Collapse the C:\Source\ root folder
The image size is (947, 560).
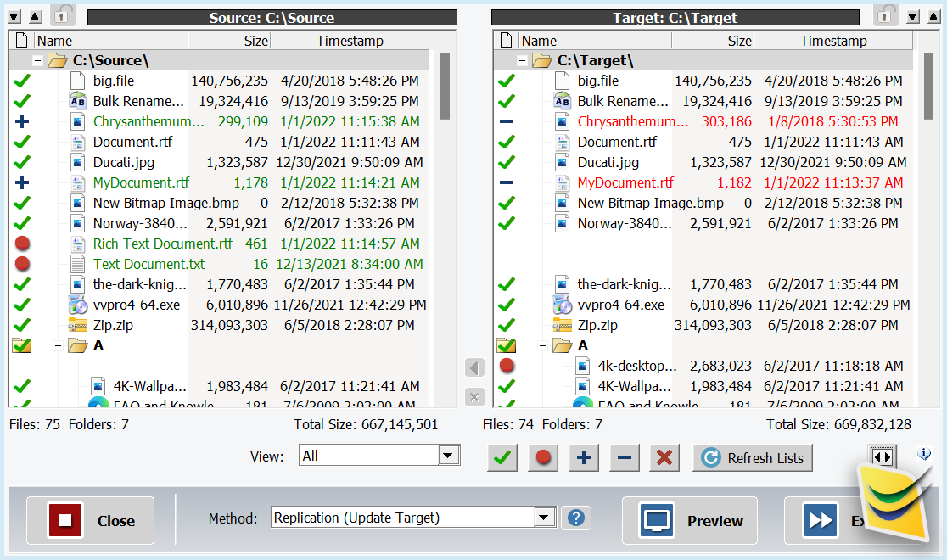[x=38, y=60]
